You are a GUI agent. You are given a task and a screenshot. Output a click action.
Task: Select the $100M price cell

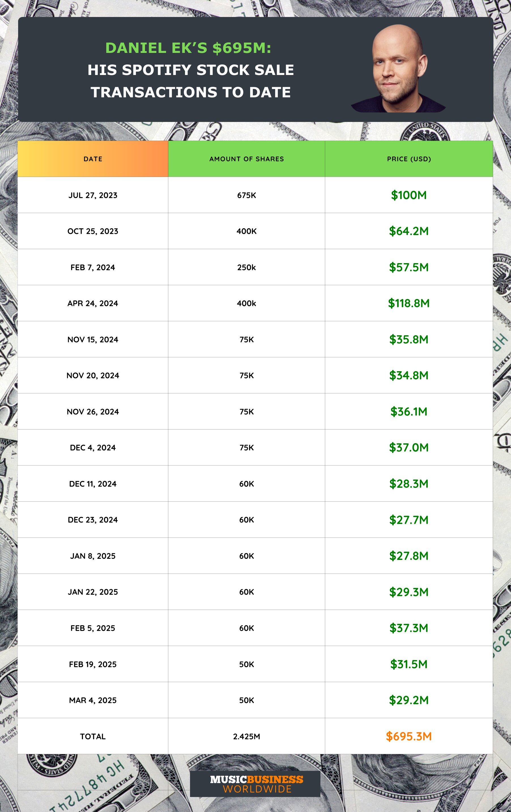coord(409,195)
